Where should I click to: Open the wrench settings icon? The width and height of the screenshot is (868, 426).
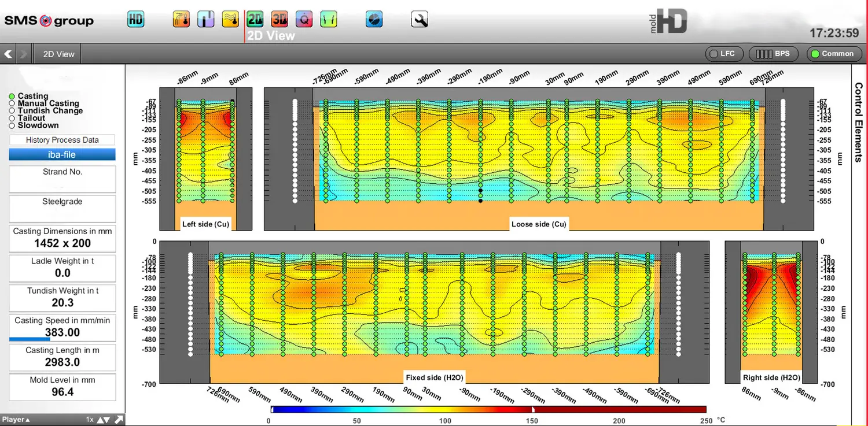point(420,19)
